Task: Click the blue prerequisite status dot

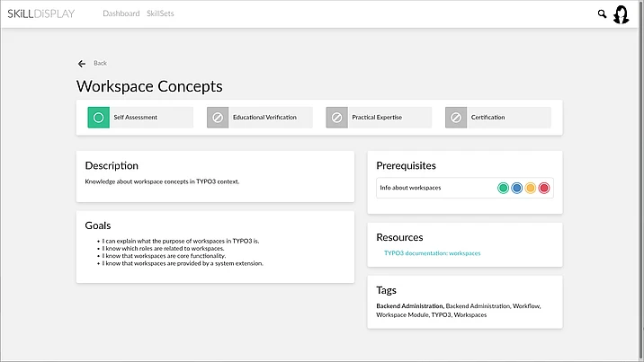Action: [517, 188]
